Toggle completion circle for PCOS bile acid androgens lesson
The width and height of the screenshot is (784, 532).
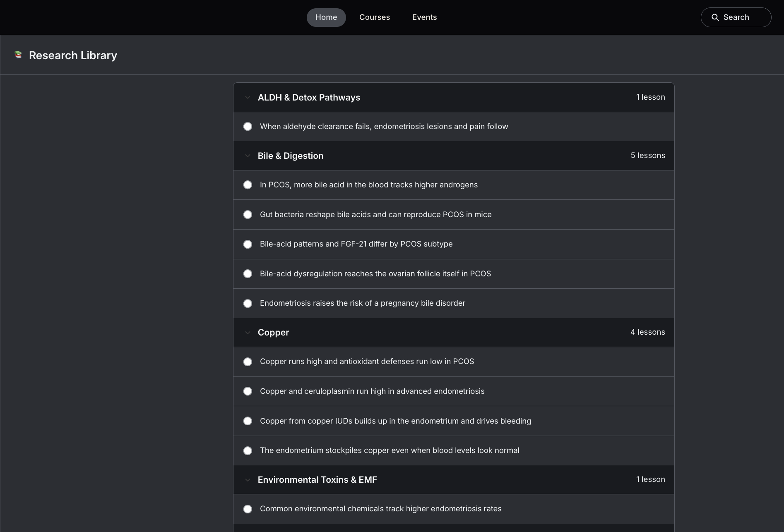tap(248, 185)
